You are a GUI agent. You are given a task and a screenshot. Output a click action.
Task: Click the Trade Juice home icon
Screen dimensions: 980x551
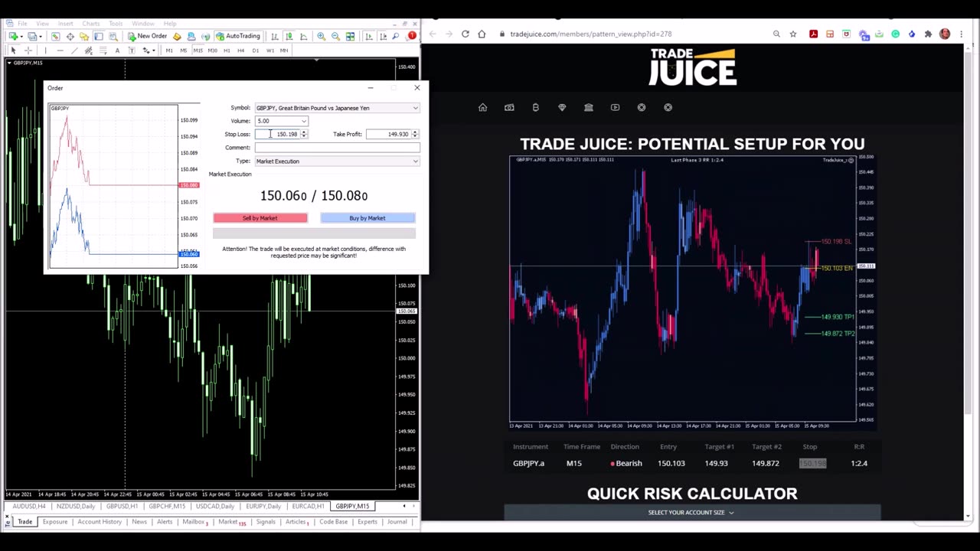click(482, 108)
